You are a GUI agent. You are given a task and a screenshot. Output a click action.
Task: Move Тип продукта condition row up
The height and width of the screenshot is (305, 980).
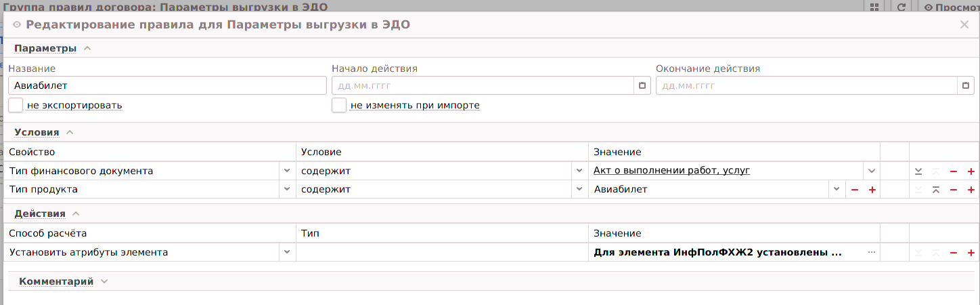click(x=936, y=190)
